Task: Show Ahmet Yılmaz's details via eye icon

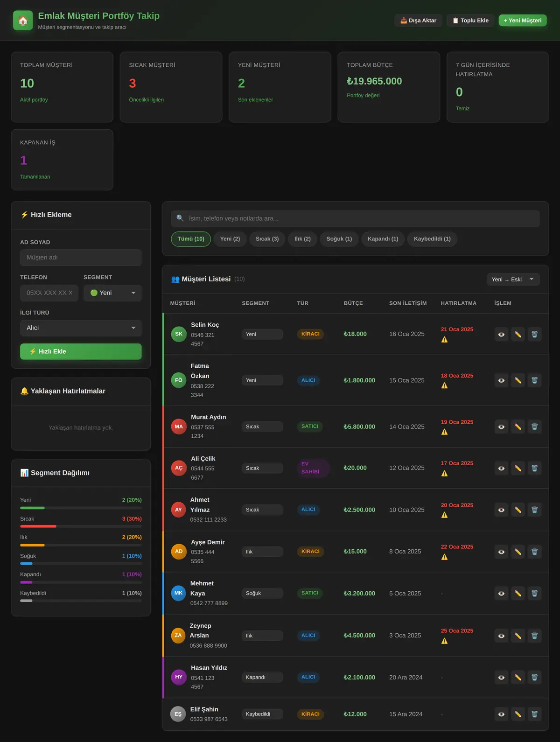Action: (501, 510)
